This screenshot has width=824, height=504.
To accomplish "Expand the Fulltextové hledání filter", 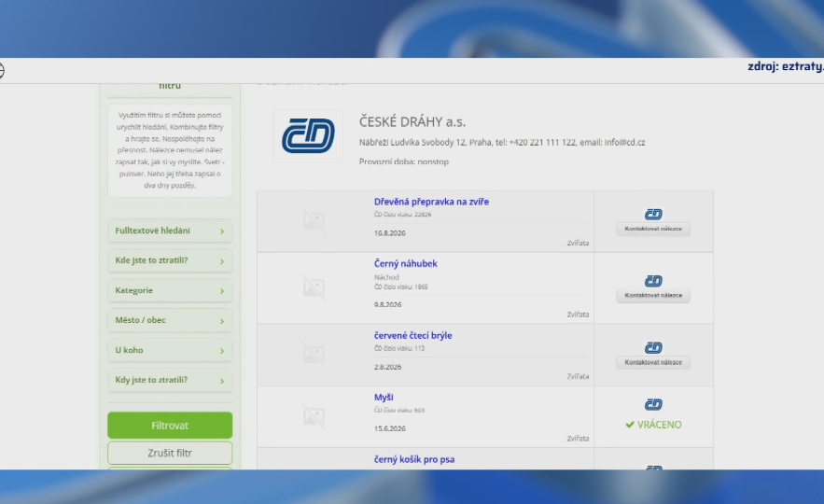I will tap(170, 231).
